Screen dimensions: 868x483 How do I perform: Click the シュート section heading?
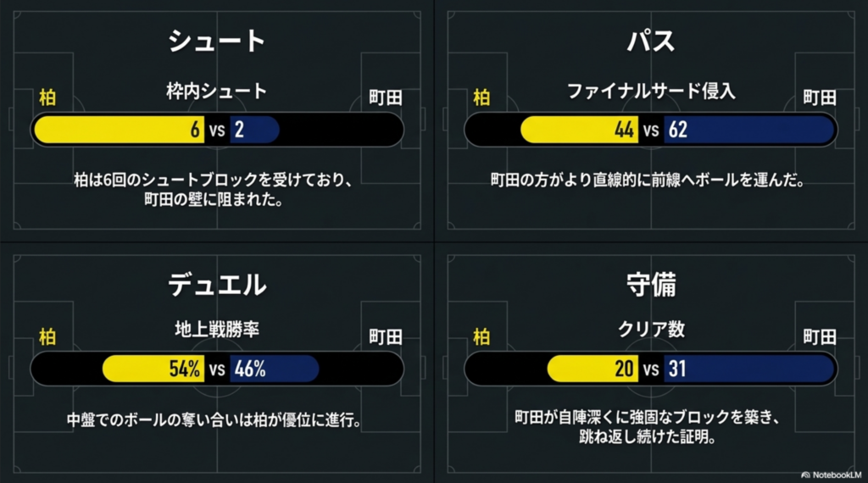[x=217, y=42]
